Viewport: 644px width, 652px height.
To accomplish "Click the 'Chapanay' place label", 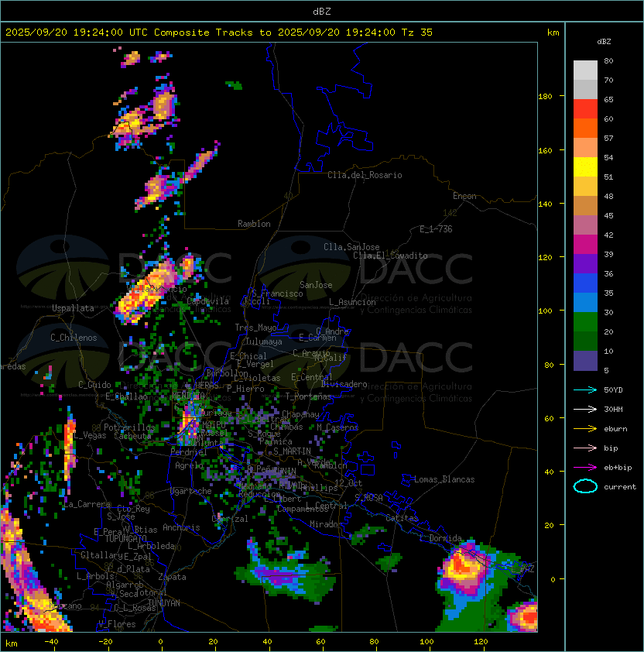I will pyautogui.click(x=300, y=414).
